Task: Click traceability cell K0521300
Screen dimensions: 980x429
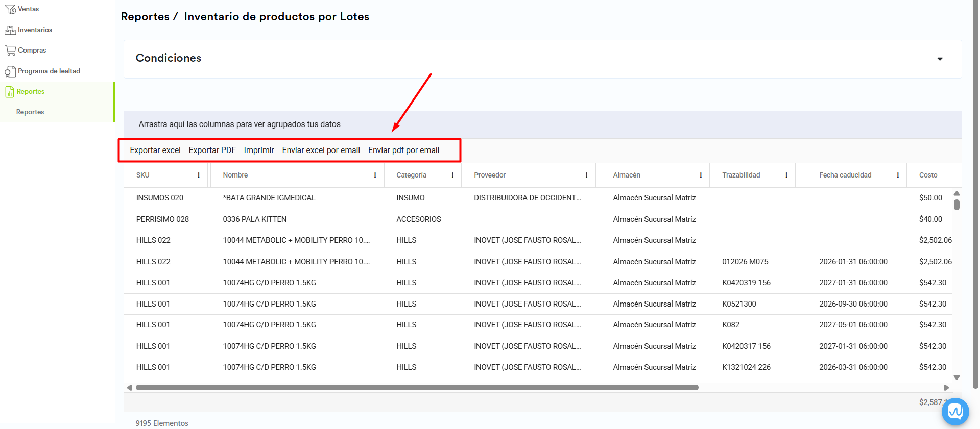Action: click(x=739, y=304)
